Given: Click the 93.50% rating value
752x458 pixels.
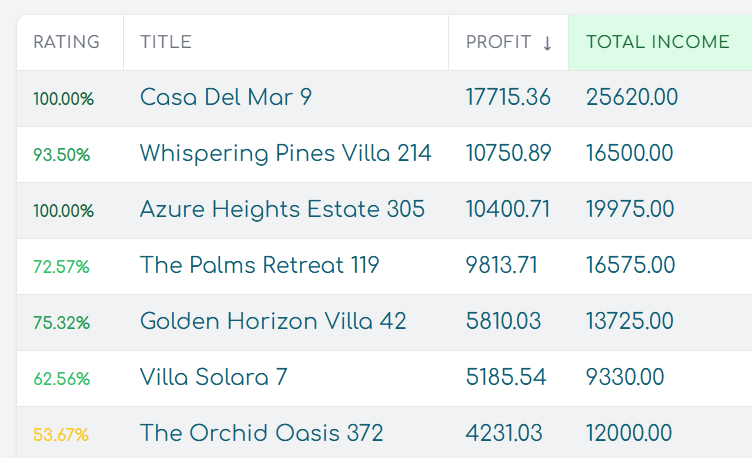Looking at the screenshot, I should pyautogui.click(x=62, y=155).
